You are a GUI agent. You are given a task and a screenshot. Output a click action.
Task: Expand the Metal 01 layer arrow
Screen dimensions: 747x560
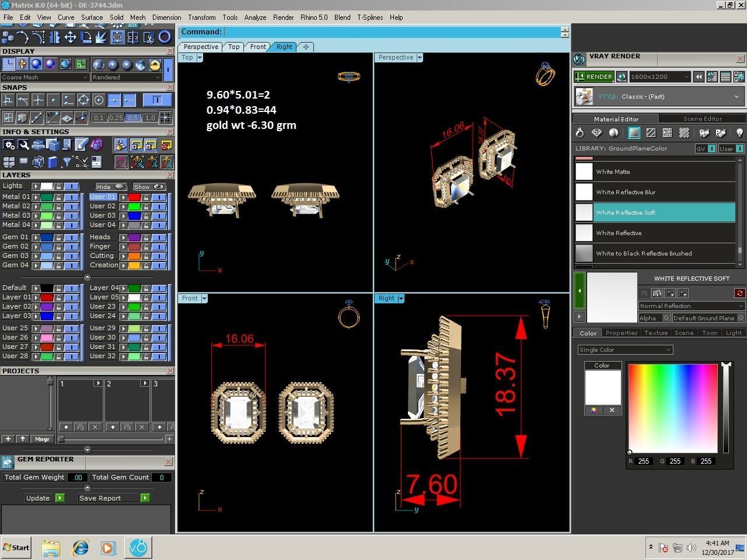(36, 197)
